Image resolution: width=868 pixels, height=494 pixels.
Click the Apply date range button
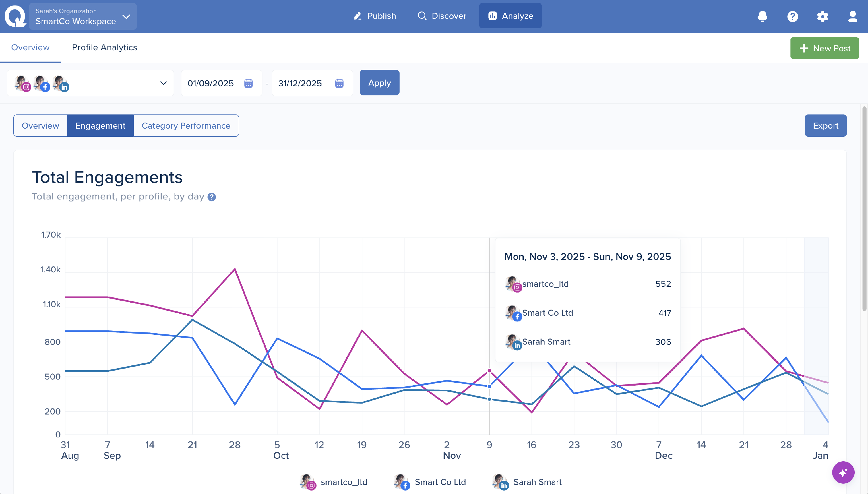[x=379, y=83]
